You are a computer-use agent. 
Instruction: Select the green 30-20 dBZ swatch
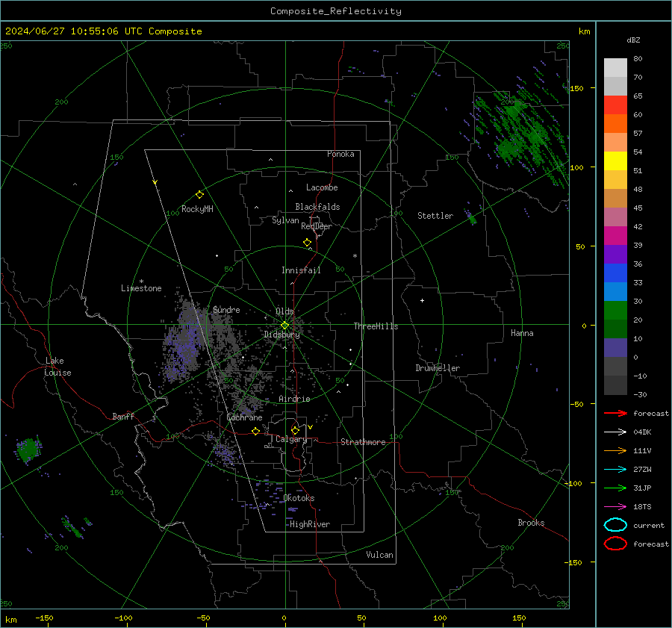point(615,311)
